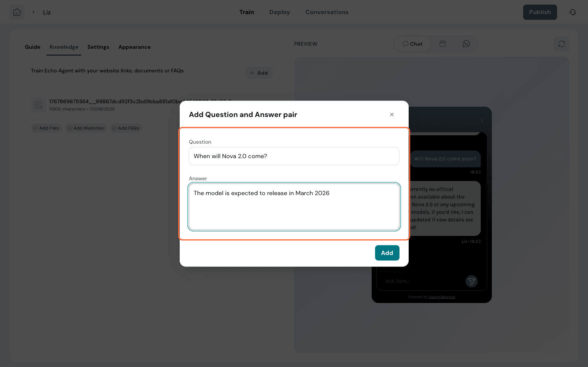Image resolution: width=588 pixels, height=367 pixels.
Task: Open the three-dot menu in chat preview
Action: point(482,120)
